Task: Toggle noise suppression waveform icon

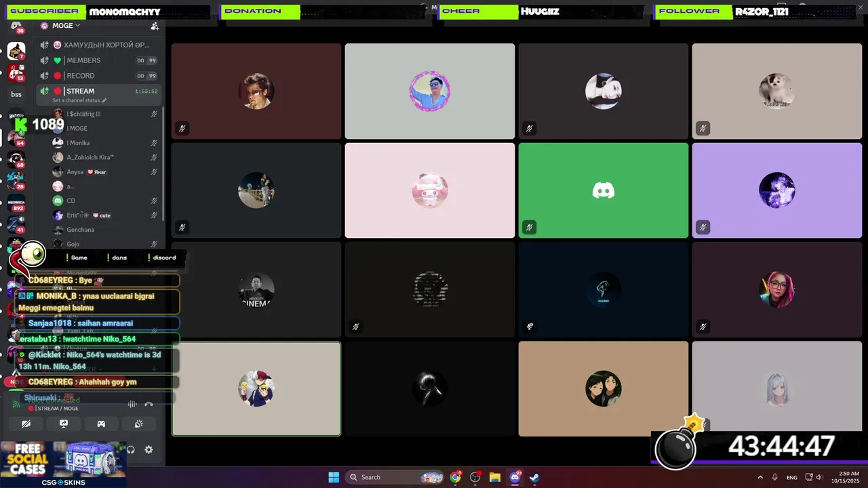Action: (x=133, y=404)
